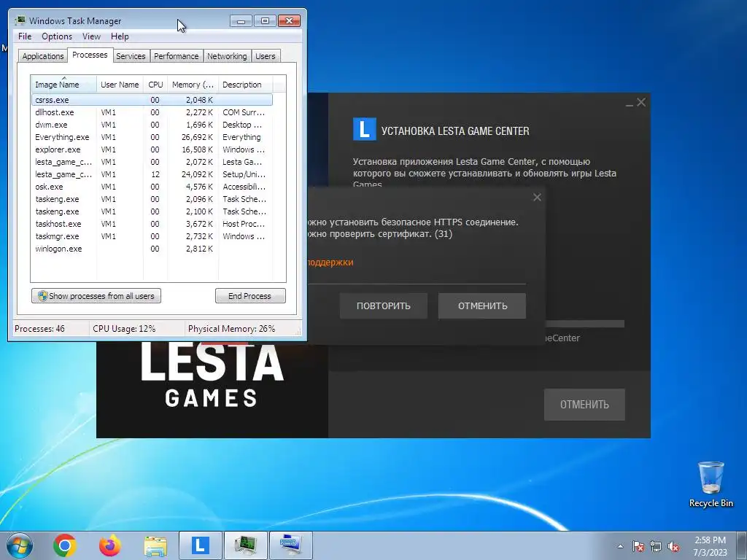Image resolution: width=747 pixels, height=560 pixels.
Task: Select explorer.exe process row
Action: pyautogui.click(x=152, y=149)
